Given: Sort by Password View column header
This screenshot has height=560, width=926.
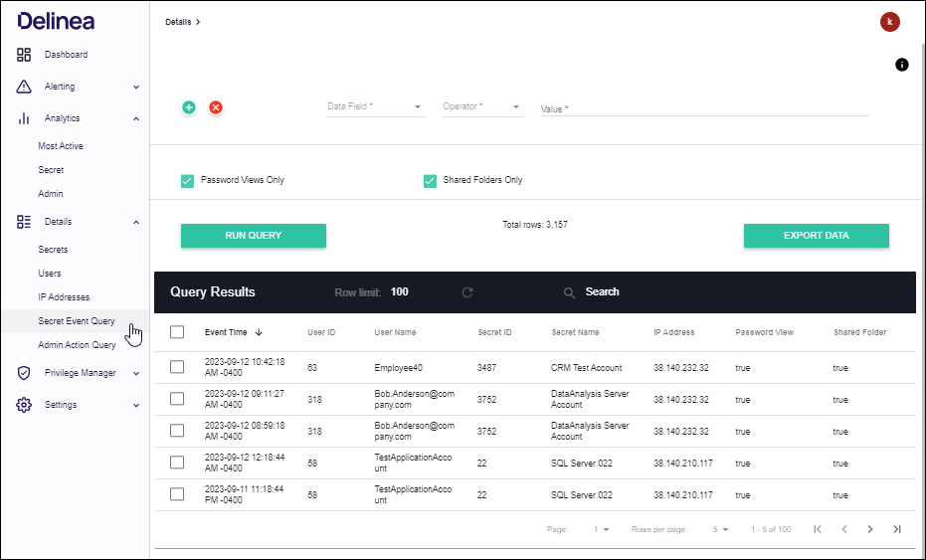Looking at the screenshot, I should [764, 332].
